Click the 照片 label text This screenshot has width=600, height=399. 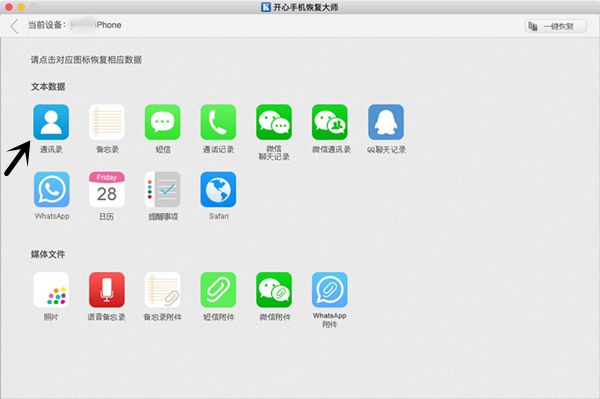coord(51,317)
